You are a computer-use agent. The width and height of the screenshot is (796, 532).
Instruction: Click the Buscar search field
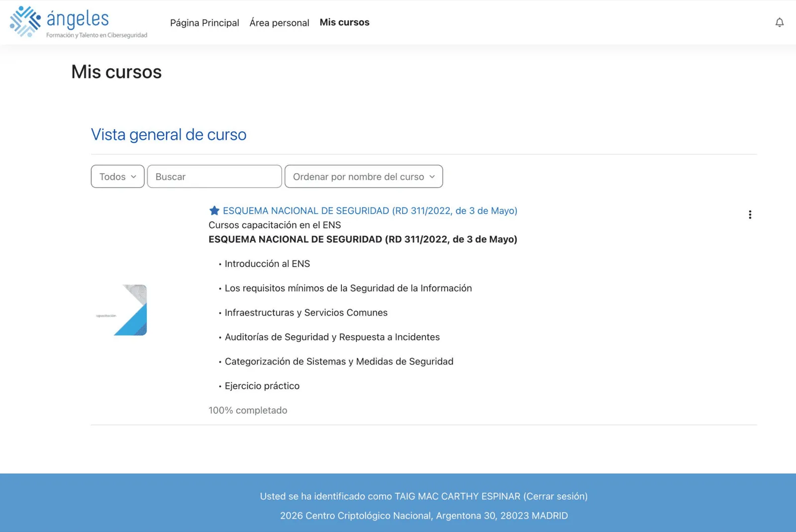[x=214, y=176]
